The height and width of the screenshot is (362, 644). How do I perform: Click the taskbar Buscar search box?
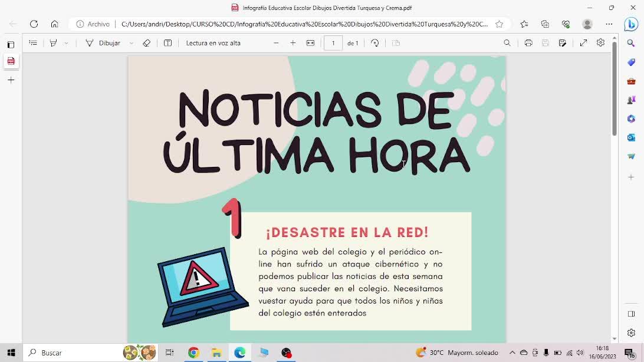pyautogui.click(x=90, y=353)
